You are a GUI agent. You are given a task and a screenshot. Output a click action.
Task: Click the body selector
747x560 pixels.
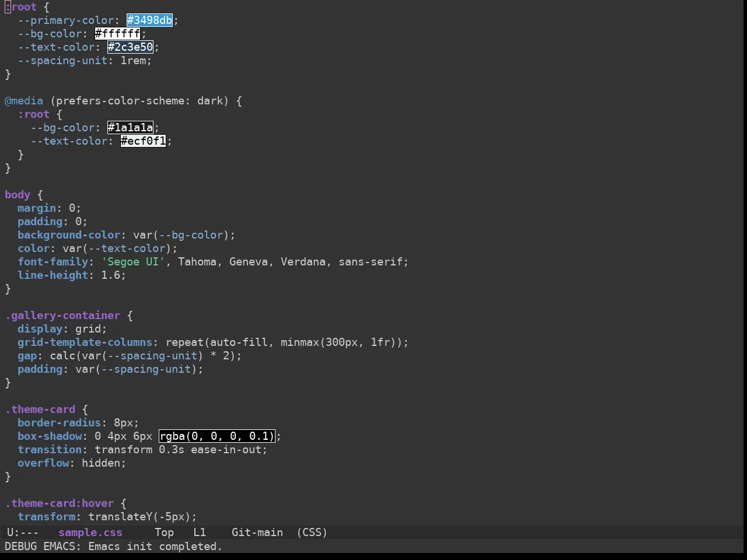point(18,195)
